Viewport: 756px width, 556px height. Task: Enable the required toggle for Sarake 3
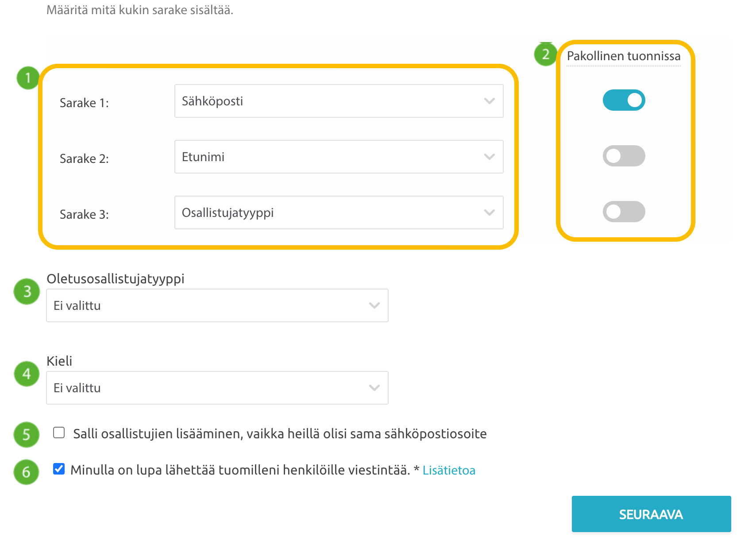624,212
